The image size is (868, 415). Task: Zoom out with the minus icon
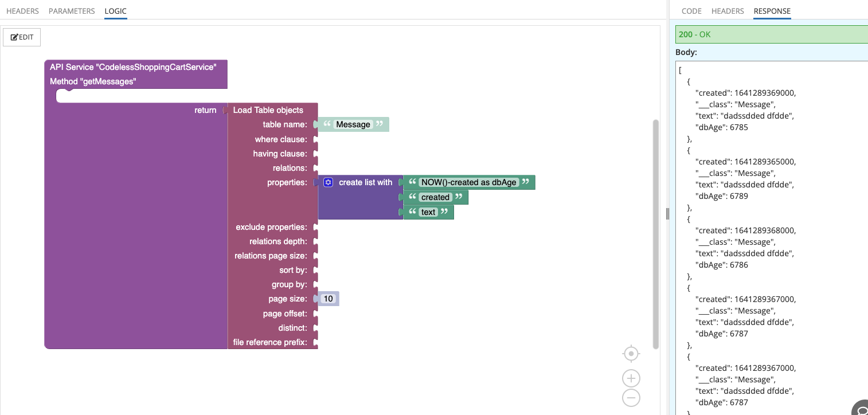point(631,398)
